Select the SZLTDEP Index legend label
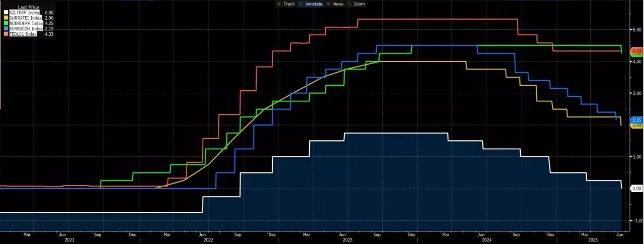 tap(25, 12)
